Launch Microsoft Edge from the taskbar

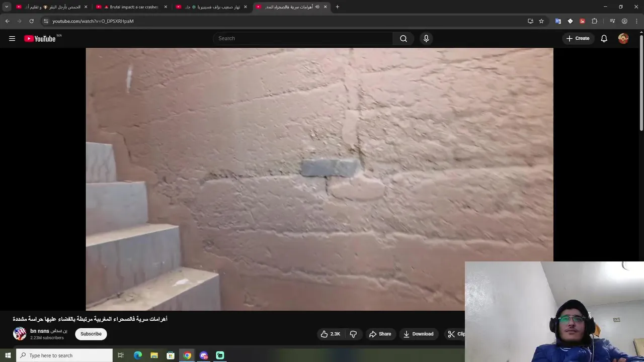click(138, 355)
